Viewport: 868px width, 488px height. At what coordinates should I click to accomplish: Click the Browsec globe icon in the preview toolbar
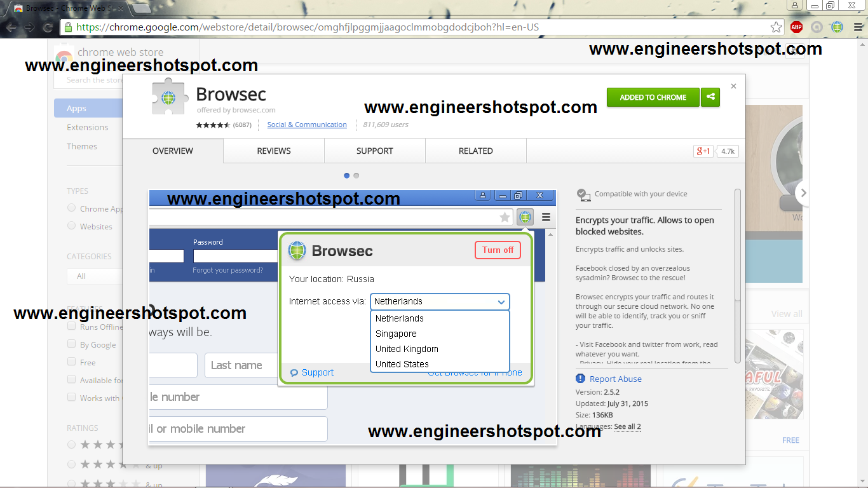[525, 217]
